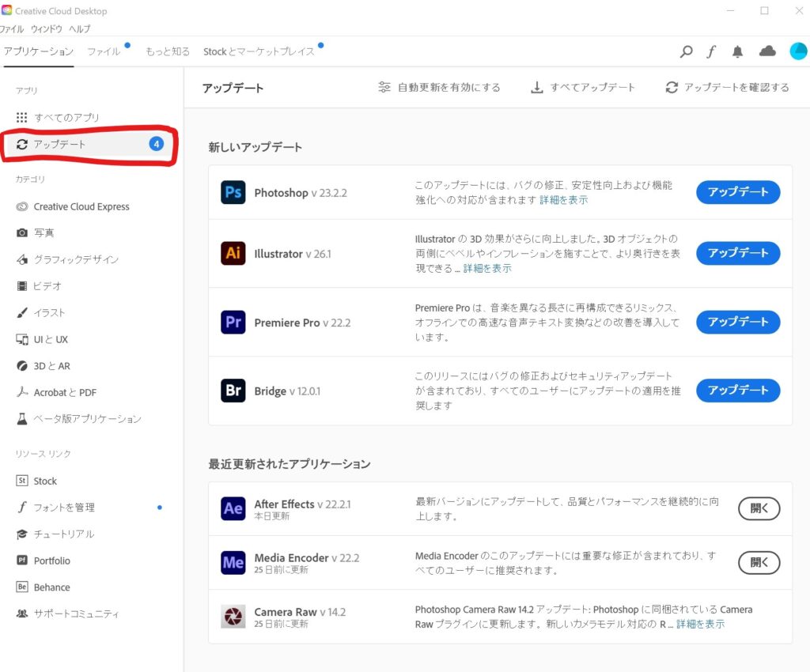
Task: Click the ベータ版アプリケーション flask icon
Action: tap(21, 418)
